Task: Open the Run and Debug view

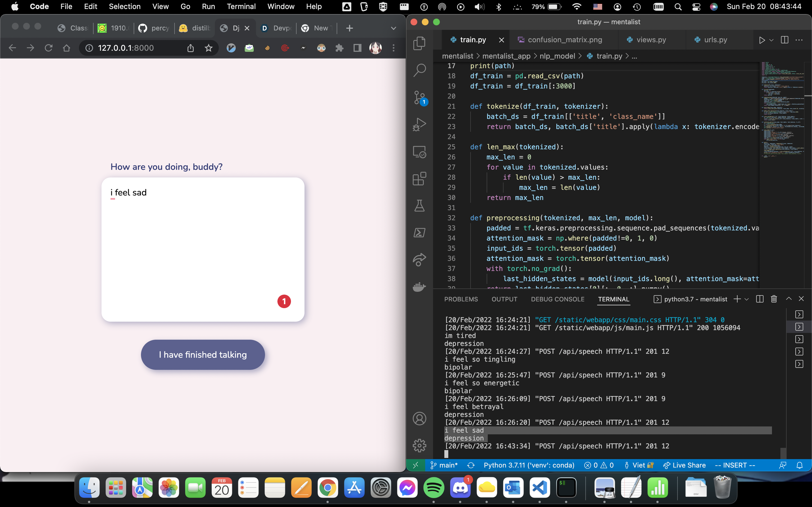Action: [419, 124]
